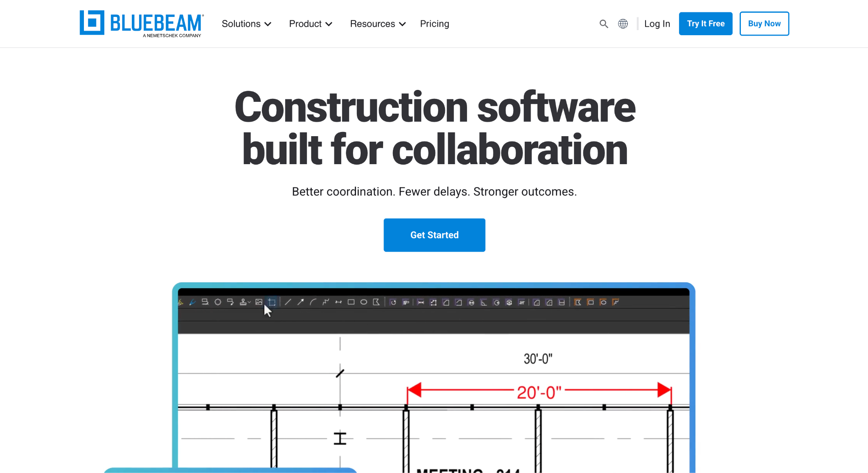Select the Length measurement tool
The height and width of the screenshot is (473, 868).
[x=421, y=302]
